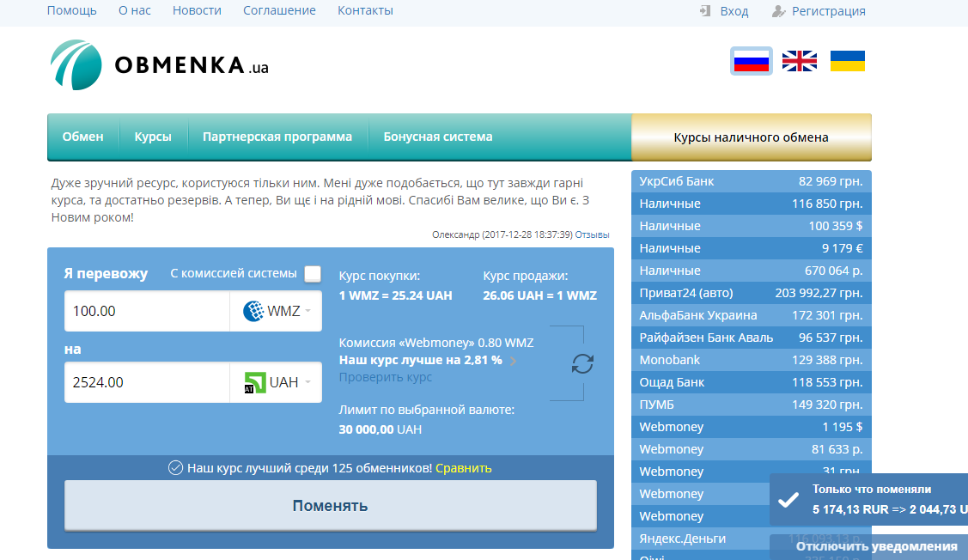The width and height of the screenshot is (968, 560).
Task: Click the Отключить уведомления link
Action: coord(874,545)
